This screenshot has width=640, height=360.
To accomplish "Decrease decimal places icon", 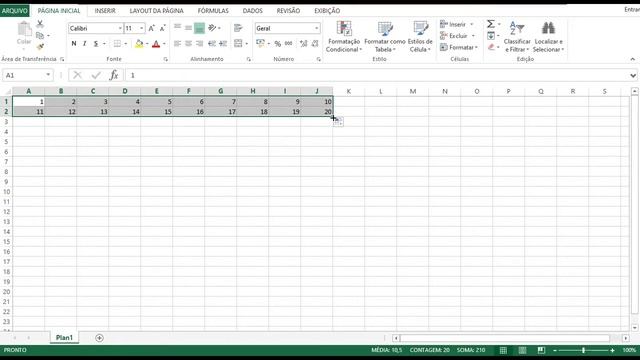I will (x=315, y=43).
